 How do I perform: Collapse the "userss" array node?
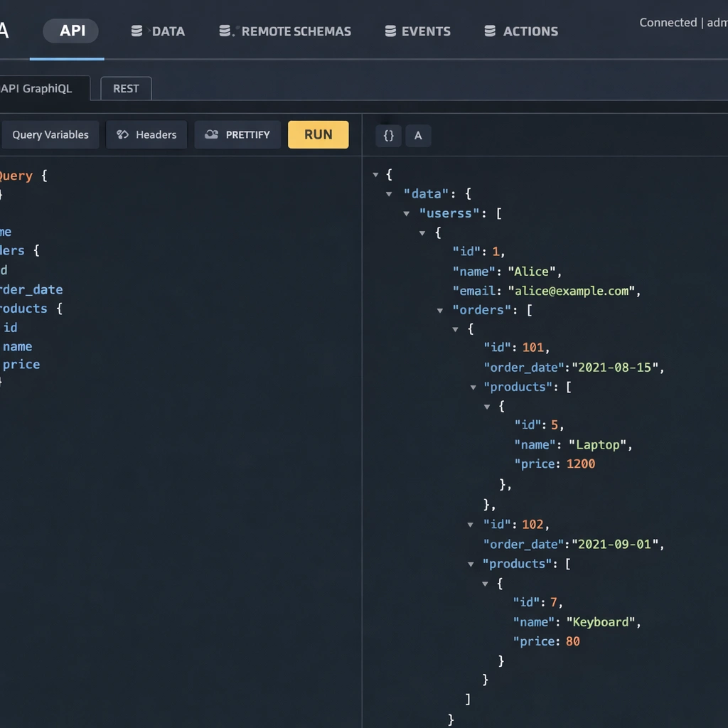click(x=406, y=213)
